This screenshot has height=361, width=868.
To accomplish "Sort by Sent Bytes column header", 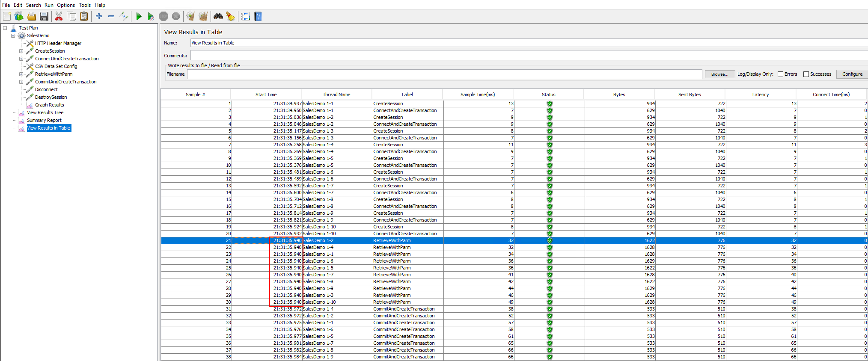I will point(690,95).
